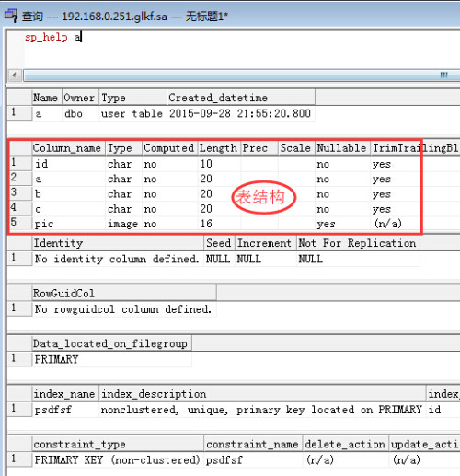Select the 'user table' type cell
This screenshot has width=460, height=476.
click(132, 113)
